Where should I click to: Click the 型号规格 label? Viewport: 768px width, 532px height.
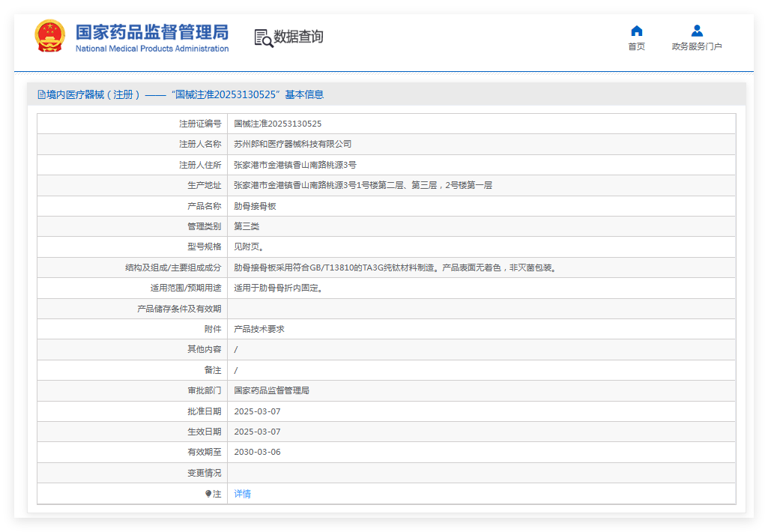point(205,247)
